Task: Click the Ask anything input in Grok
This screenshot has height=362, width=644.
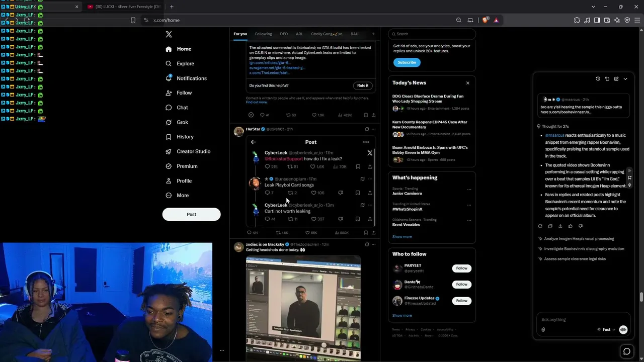Action: point(583,320)
